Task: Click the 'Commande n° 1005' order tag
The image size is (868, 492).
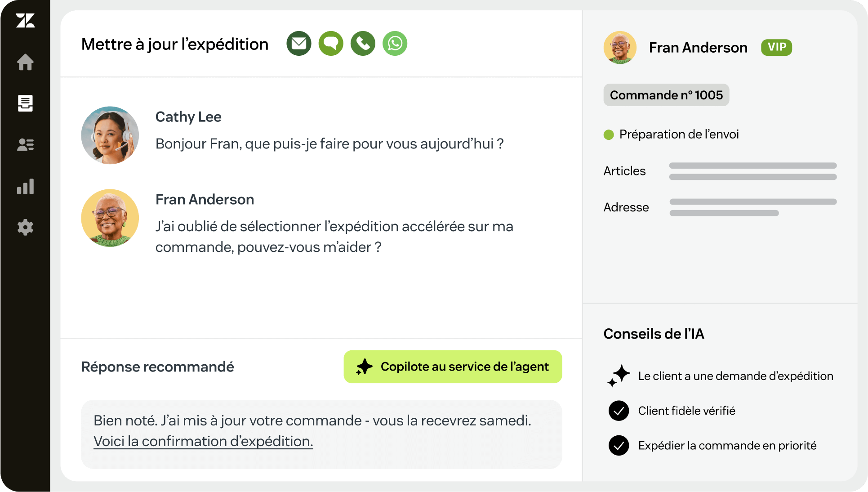Action: tap(666, 95)
